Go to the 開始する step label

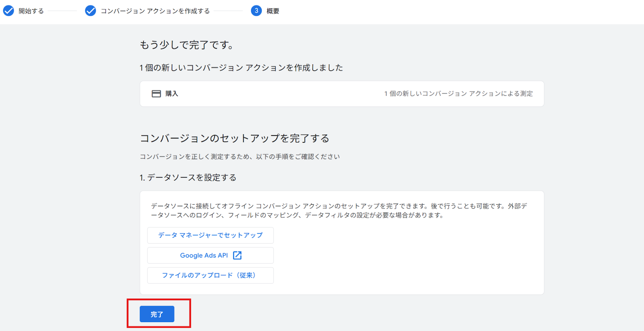coord(31,11)
